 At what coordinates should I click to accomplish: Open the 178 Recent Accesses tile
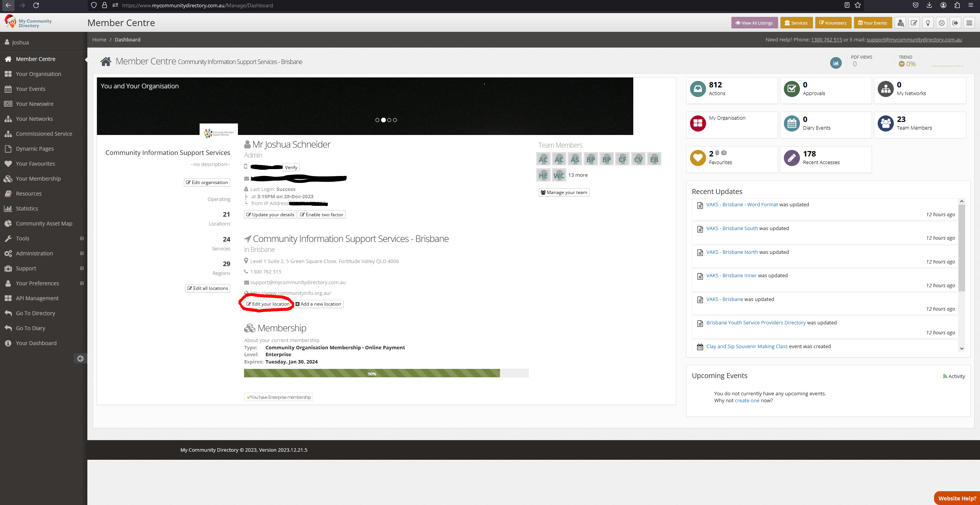pos(826,159)
